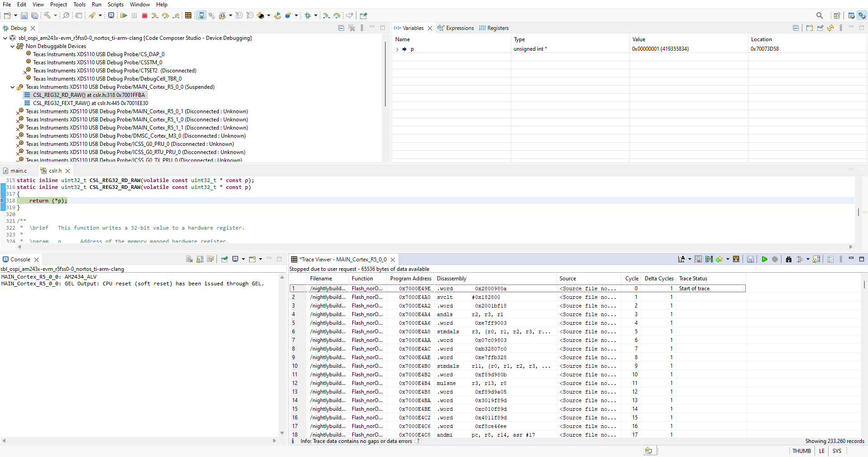Close the cslr.h editor tab
The height and width of the screenshot is (457, 868).
[x=67, y=171]
